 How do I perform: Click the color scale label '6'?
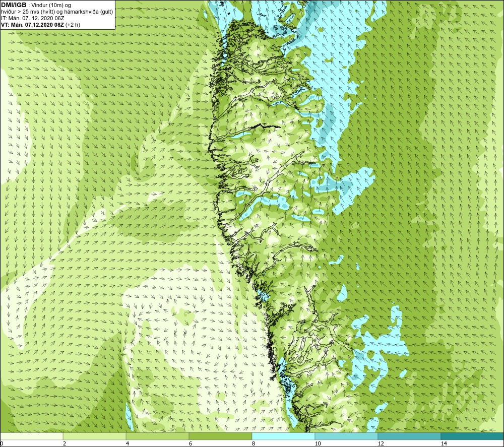(191, 443)
